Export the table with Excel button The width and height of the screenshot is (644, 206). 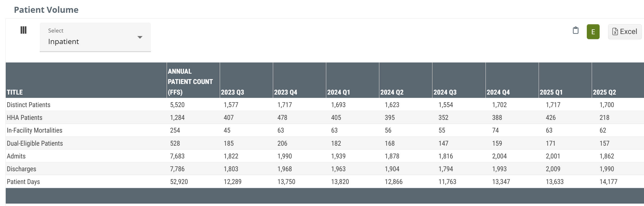click(x=624, y=32)
